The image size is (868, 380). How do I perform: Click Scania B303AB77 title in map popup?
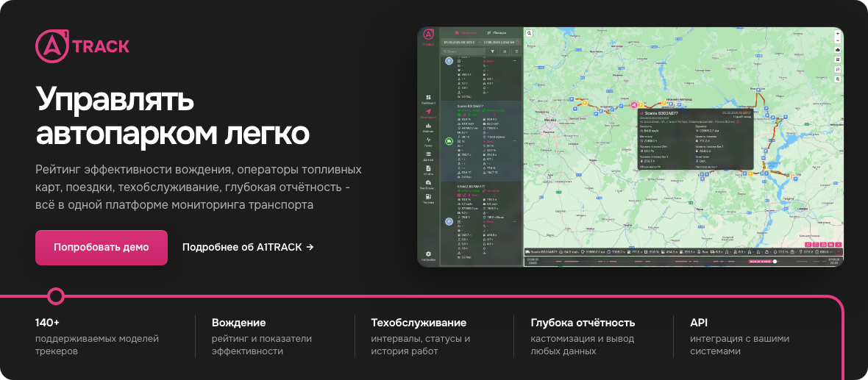[x=661, y=113]
